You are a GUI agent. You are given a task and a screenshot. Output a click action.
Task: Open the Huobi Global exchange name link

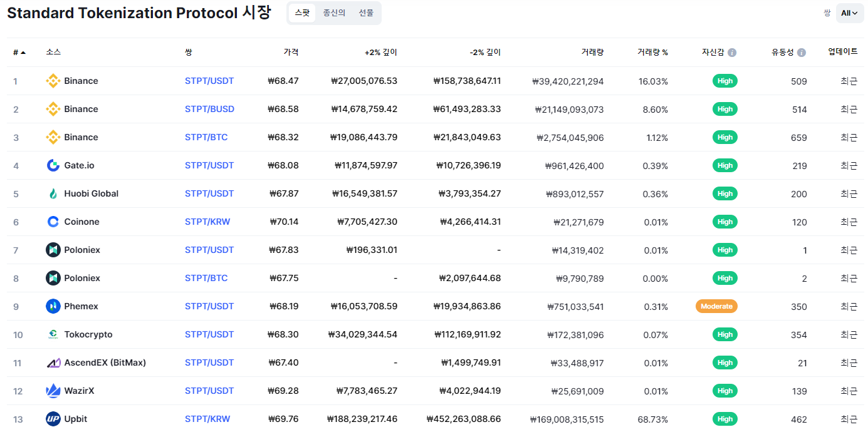[91, 193]
